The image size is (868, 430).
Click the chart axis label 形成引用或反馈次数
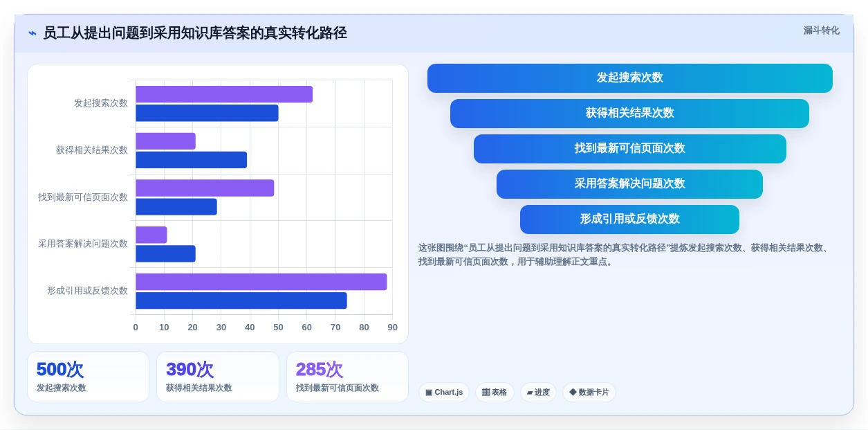[x=87, y=291]
